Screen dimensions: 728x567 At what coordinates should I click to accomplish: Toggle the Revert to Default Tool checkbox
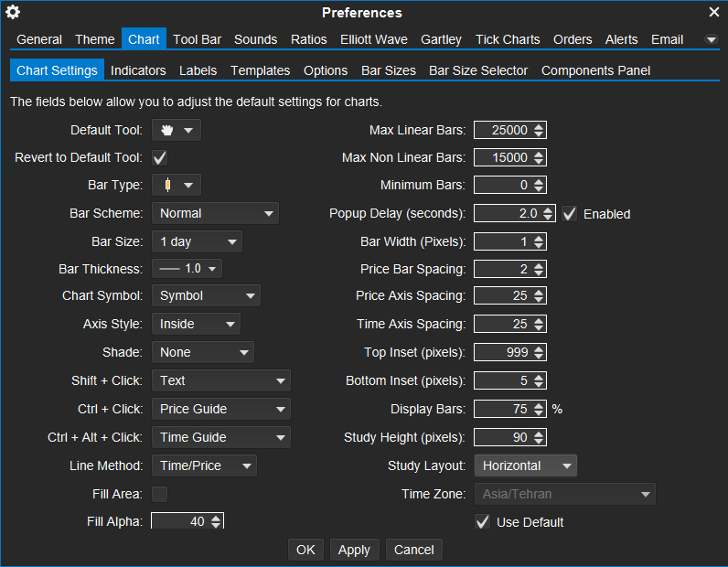coord(160,157)
